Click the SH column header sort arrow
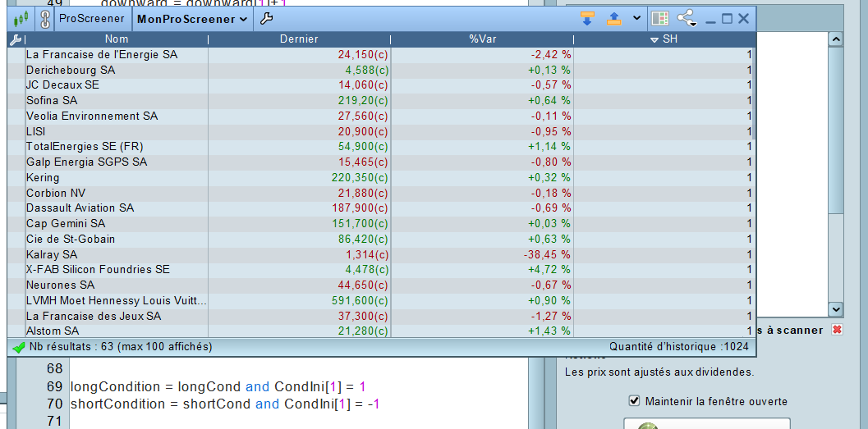This screenshot has height=429, width=868. 654,40
